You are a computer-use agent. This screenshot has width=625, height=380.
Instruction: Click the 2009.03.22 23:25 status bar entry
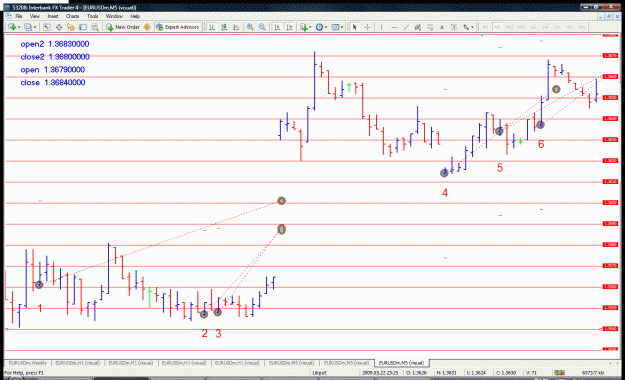tap(381, 373)
